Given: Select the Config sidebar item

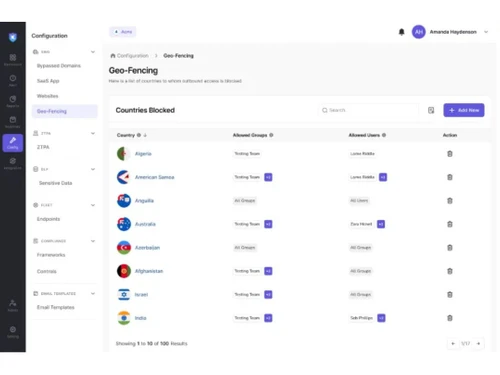Looking at the screenshot, I should [13, 143].
